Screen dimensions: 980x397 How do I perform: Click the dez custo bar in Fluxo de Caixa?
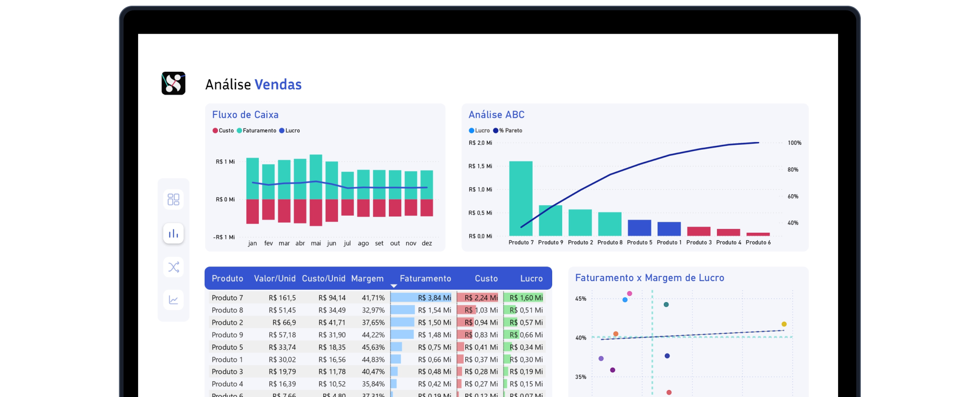click(x=427, y=208)
